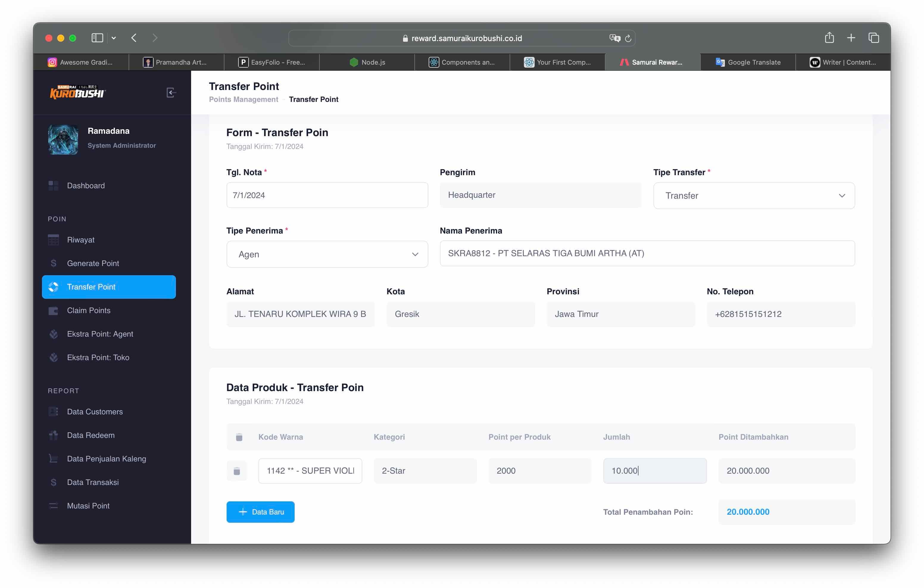924x588 pixels.
Task: Switch to the Writer | Content... tab
Action: tap(843, 62)
